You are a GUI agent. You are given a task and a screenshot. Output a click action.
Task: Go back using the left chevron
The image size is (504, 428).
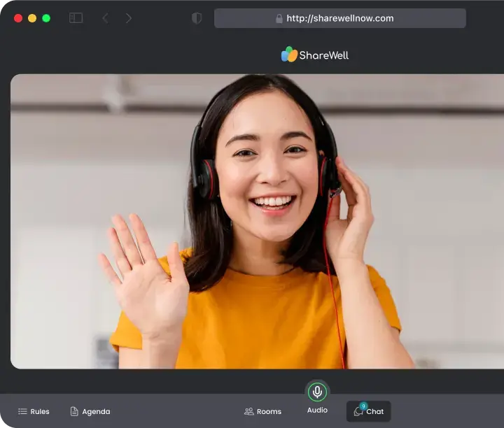105,18
